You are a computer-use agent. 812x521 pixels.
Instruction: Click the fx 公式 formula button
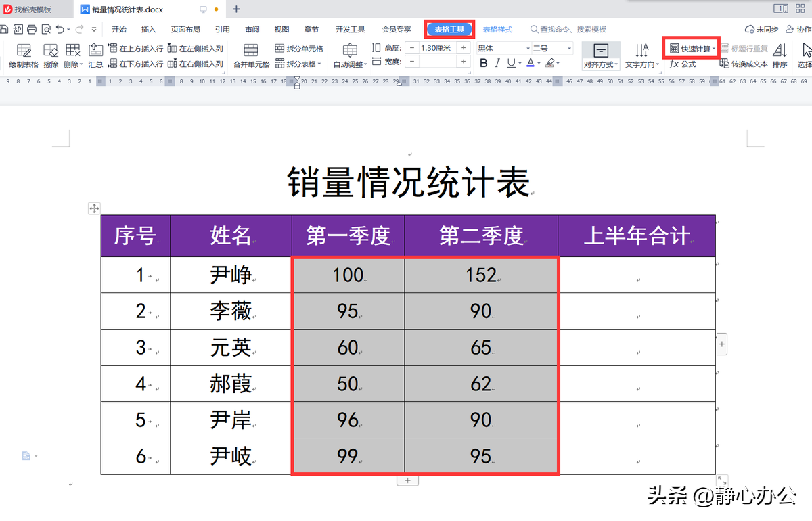click(x=683, y=64)
